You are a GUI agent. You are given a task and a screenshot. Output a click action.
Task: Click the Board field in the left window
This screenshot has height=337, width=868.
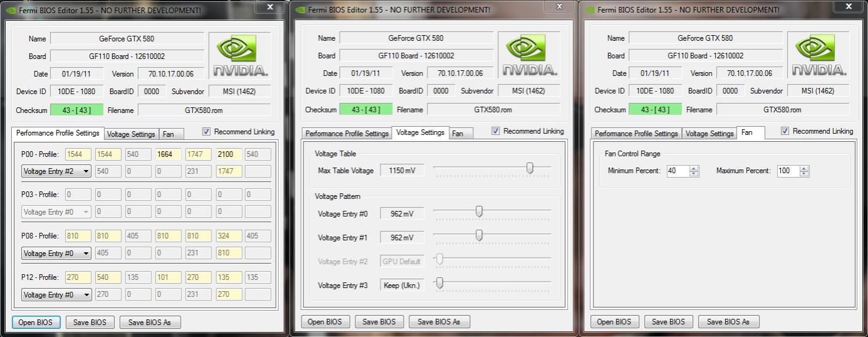pyautogui.click(x=127, y=56)
